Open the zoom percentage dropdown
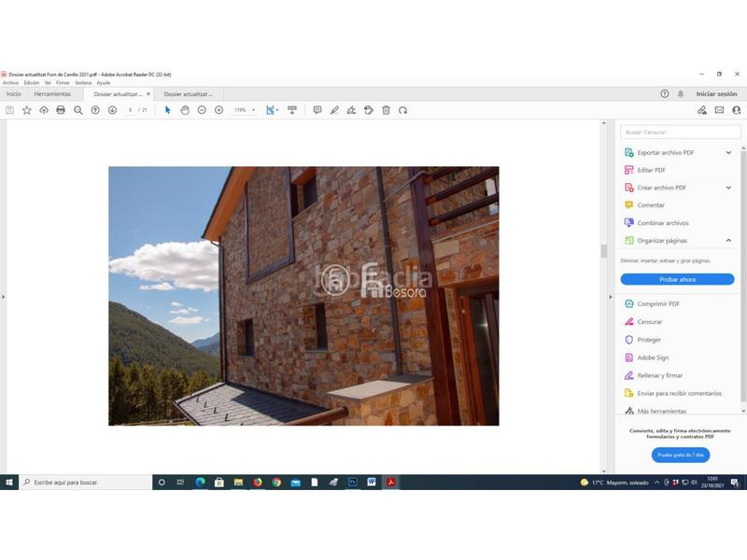This screenshot has height=560, width=747. point(244,110)
